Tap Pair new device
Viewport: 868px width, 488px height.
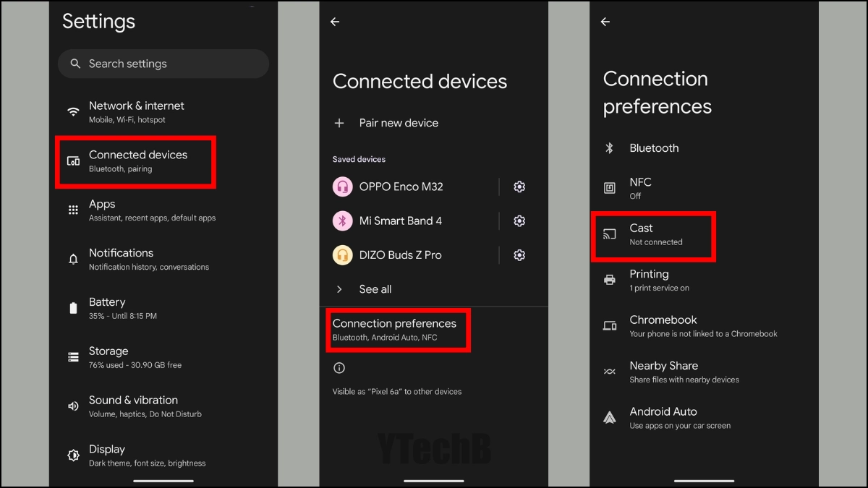pos(434,123)
